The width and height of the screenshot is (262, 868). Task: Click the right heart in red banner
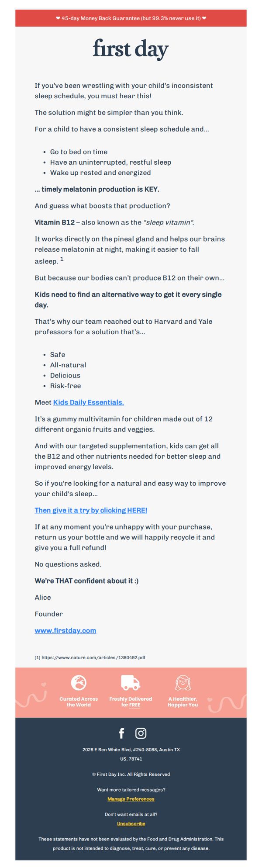pos(204,18)
